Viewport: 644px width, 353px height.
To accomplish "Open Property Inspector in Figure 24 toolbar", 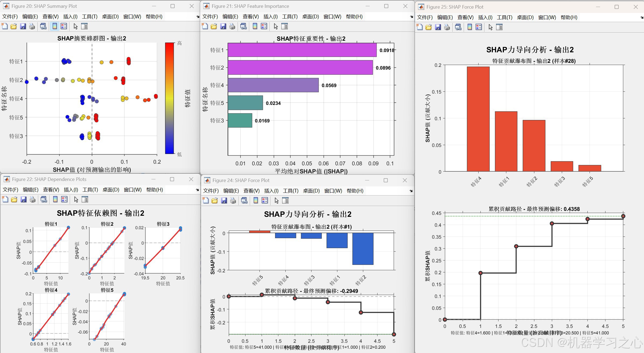I will [285, 200].
